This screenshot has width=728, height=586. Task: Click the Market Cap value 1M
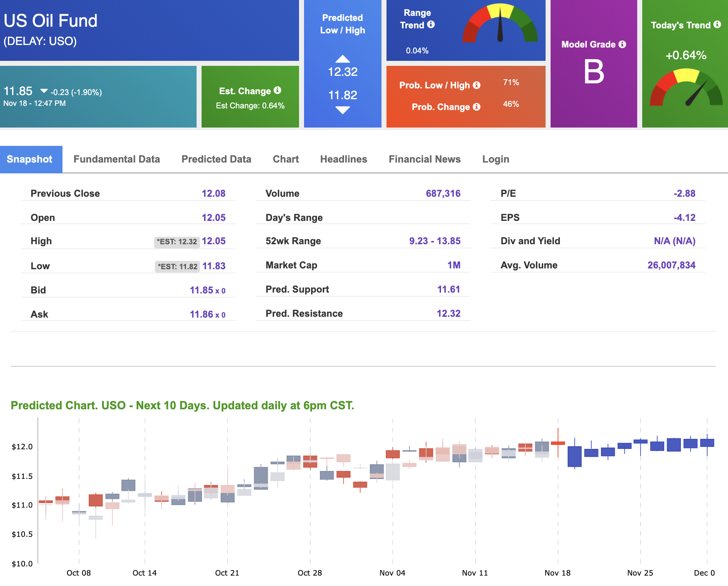454,265
